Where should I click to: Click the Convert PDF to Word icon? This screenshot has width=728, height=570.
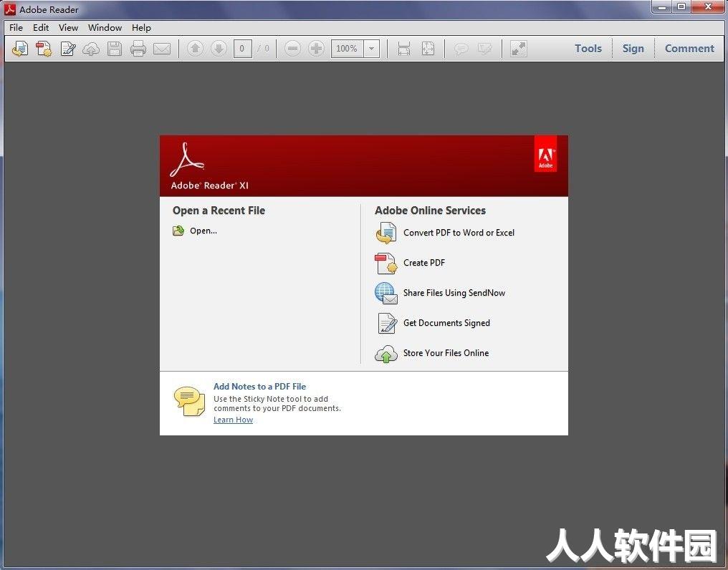385,233
